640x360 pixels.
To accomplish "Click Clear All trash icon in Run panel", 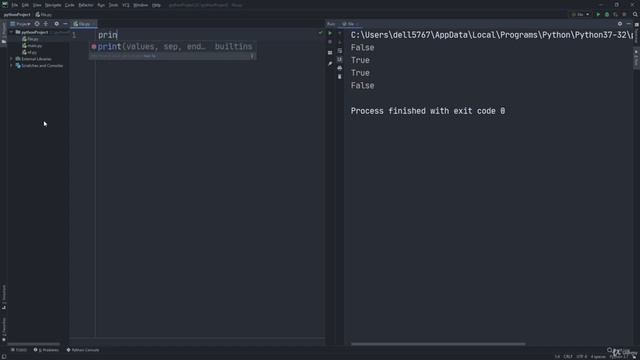I will pyautogui.click(x=340, y=77).
